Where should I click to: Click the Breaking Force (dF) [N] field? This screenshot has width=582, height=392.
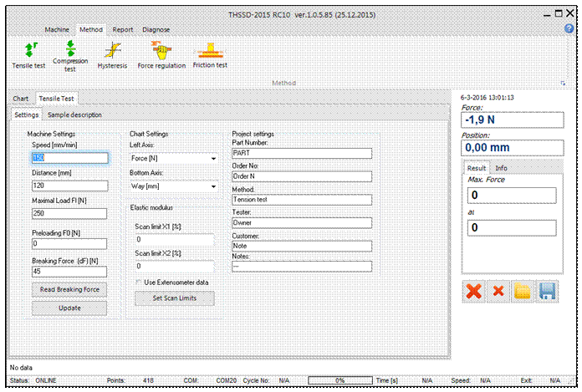pyautogui.click(x=69, y=272)
